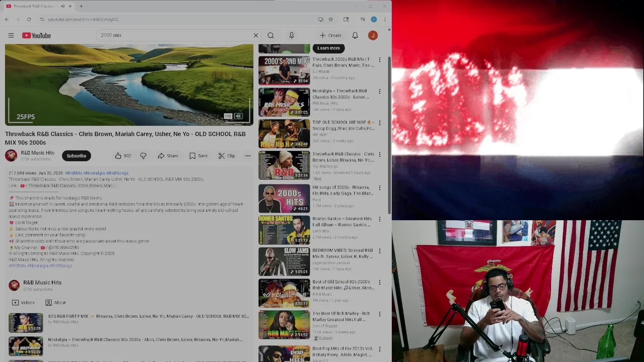Clip the video with scissors button
Image resolution: width=644 pixels, height=362 pixels.
[x=226, y=156]
